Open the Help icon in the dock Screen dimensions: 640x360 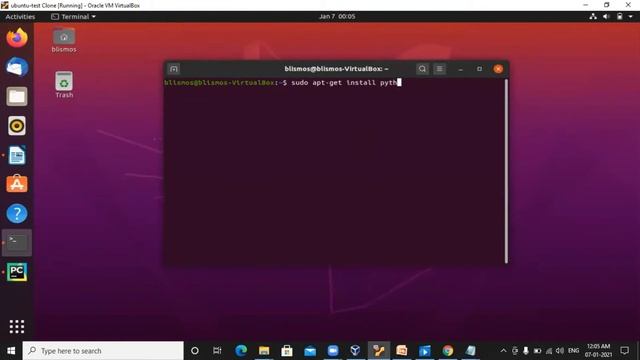(17, 213)
